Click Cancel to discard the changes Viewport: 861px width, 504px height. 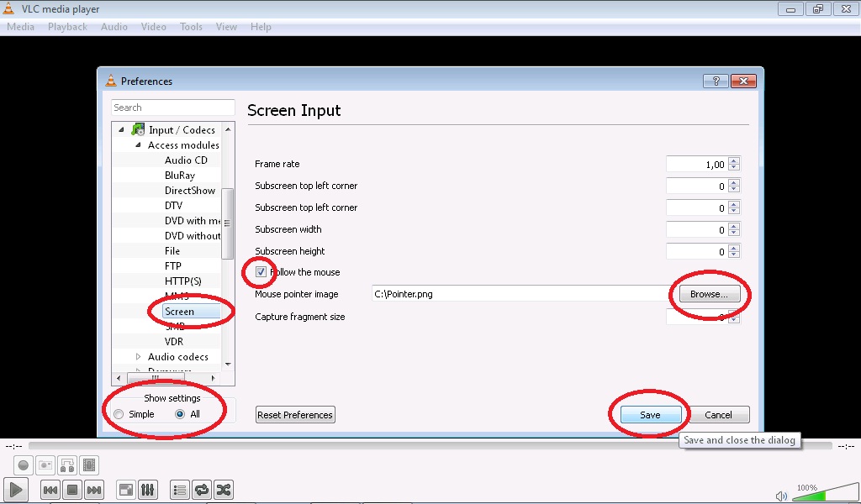pos(718,415)
